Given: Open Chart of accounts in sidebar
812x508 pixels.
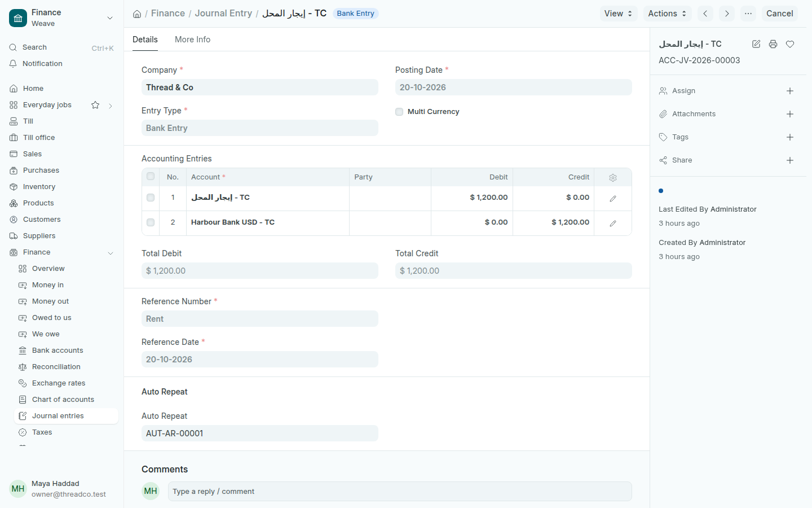Looking at the screenshot, I should tap(67, 400).
